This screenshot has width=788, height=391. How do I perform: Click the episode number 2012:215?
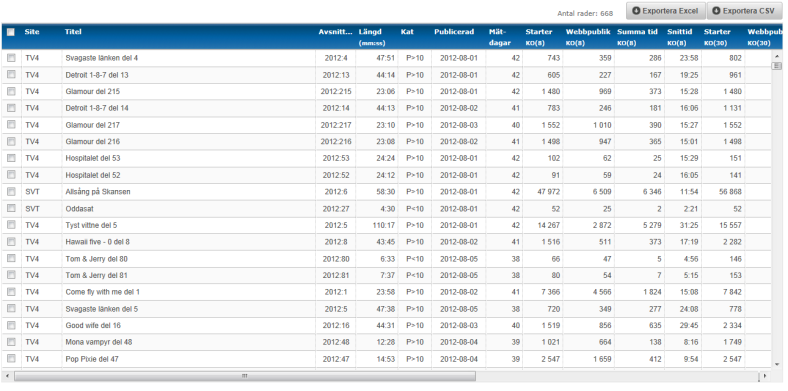(336, 91)
